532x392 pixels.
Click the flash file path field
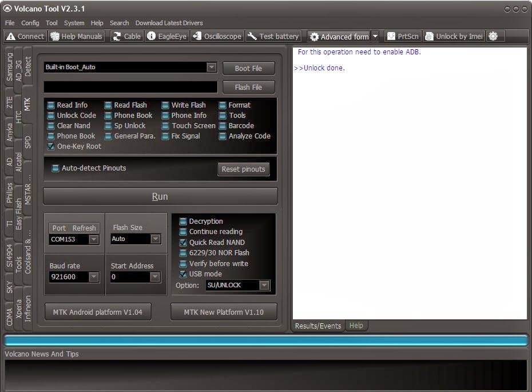[x=130, y=87]
